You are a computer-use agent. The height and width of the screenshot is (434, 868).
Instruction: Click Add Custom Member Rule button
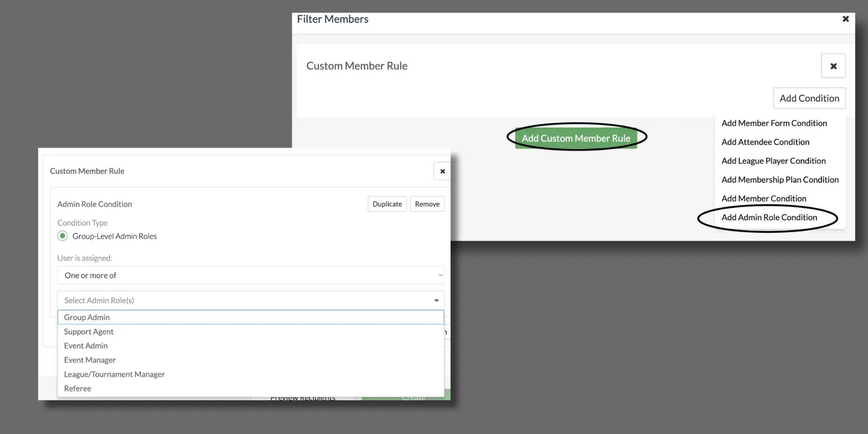(576, 138)
